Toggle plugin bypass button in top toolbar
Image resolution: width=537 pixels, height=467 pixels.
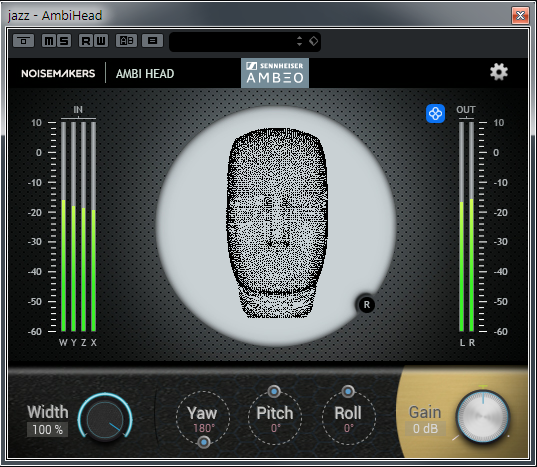tap(24, 41)
